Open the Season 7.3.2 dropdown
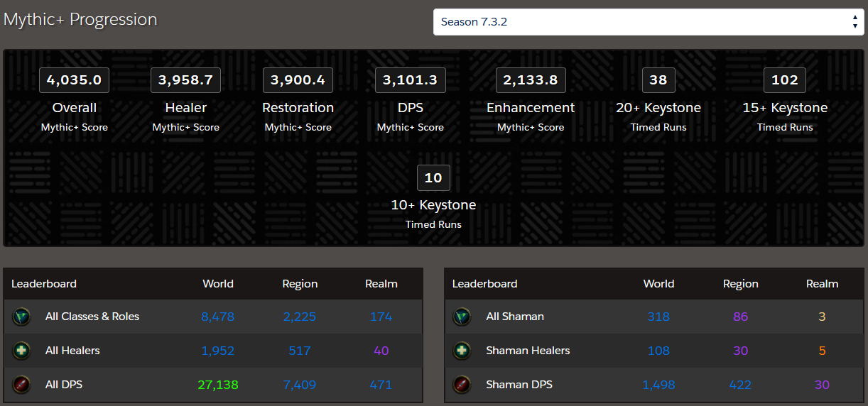The height and width of the screenshot is (406, 868). [x=650, y=22]
